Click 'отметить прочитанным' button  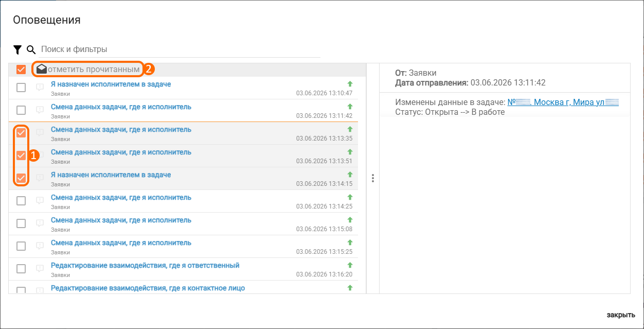88,69
